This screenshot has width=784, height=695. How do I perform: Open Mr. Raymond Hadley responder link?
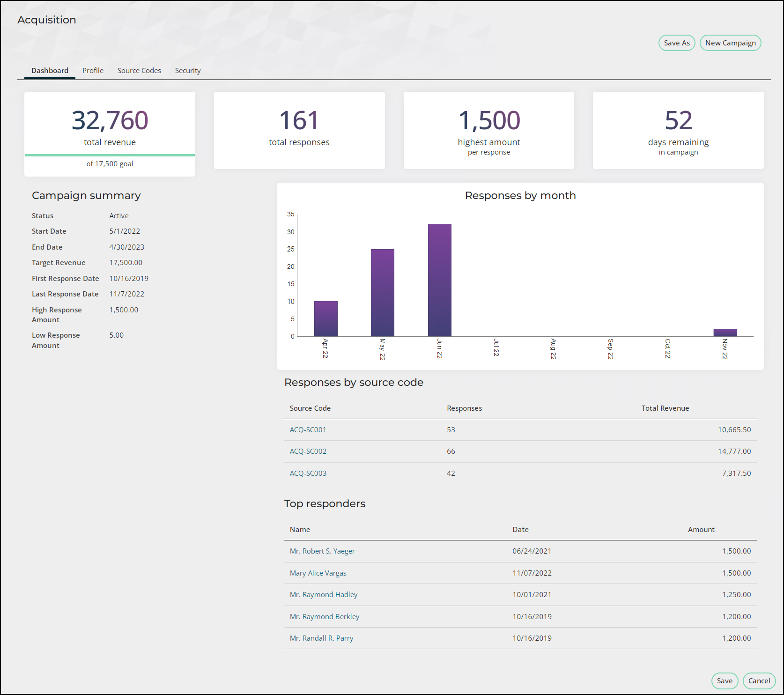324,595
